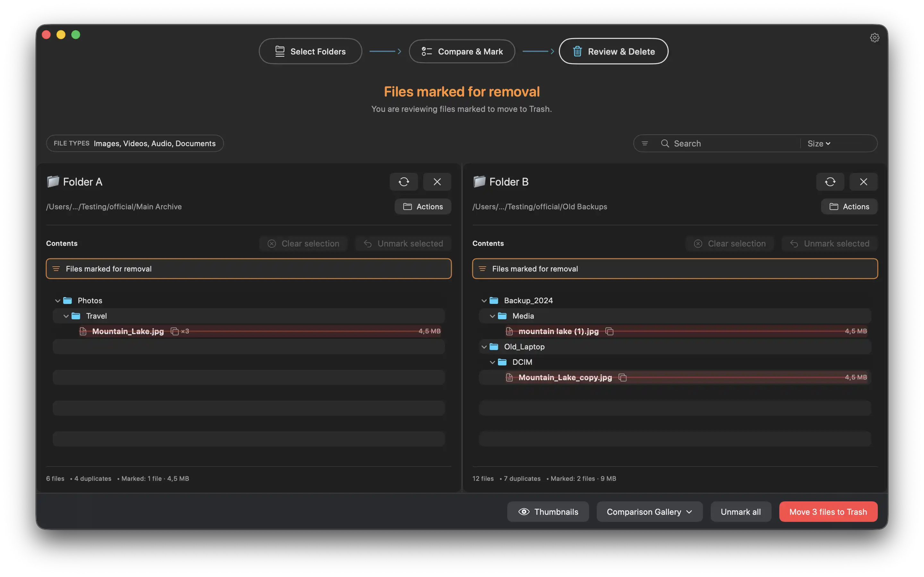Click the duplicate icon beside Mountain_Lake.jpg
The image size is (924, 577).
pyautogui.click(x=175, y=331)
